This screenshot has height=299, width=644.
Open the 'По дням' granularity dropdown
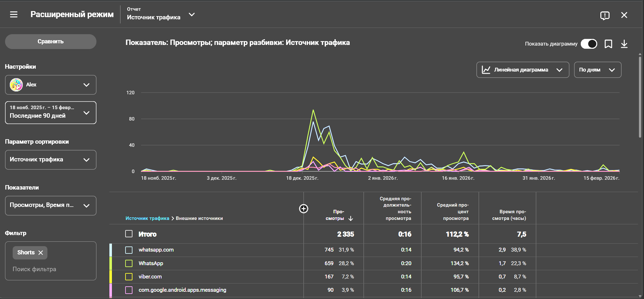(x=598, y=70)
